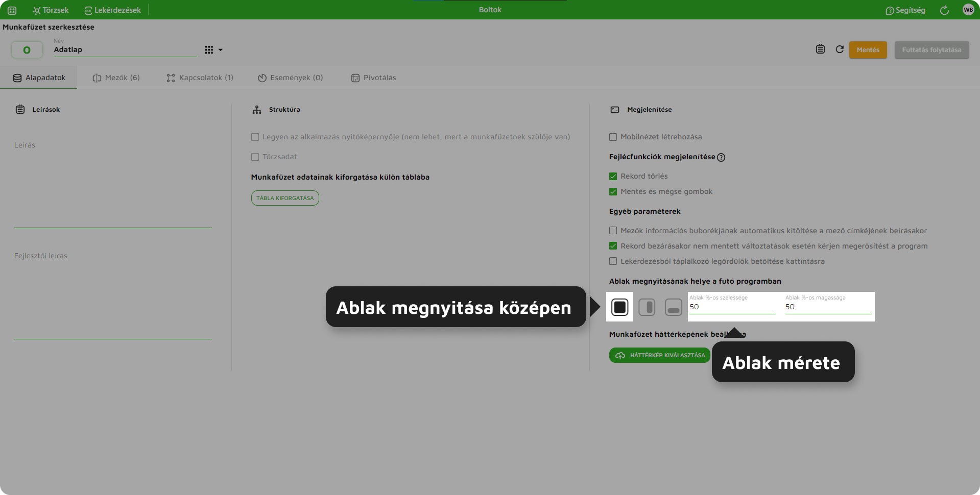This screenshot has height=495, width=980.
Task: Toggle the Törzsadat checkbox
Action: (x=255, y=157)
